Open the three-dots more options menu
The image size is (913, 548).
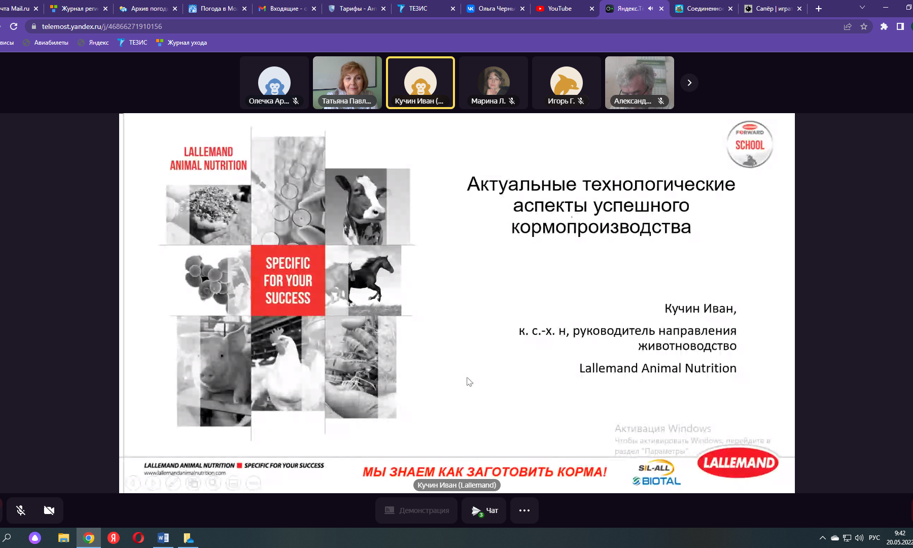pyautogui.click(x=524, y=511)
